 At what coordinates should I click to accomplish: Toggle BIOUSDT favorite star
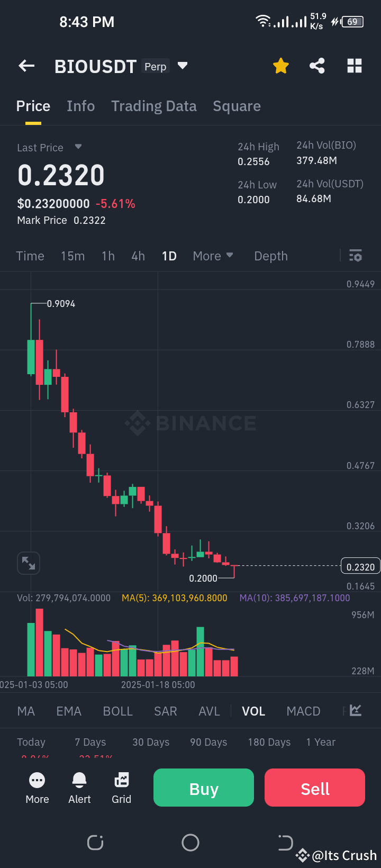click(280, 66)
